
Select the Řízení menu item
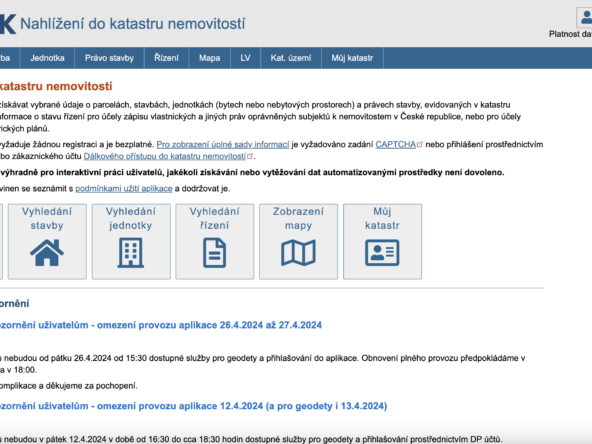166,58
